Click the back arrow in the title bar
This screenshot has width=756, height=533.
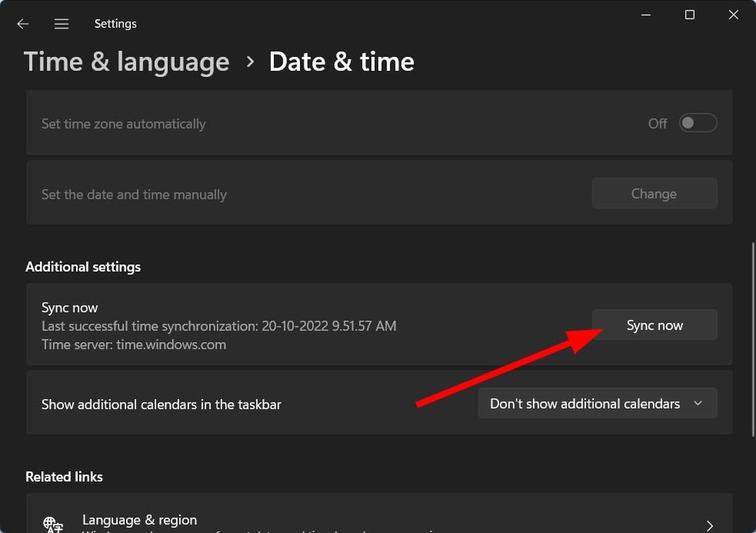[23, 24]
